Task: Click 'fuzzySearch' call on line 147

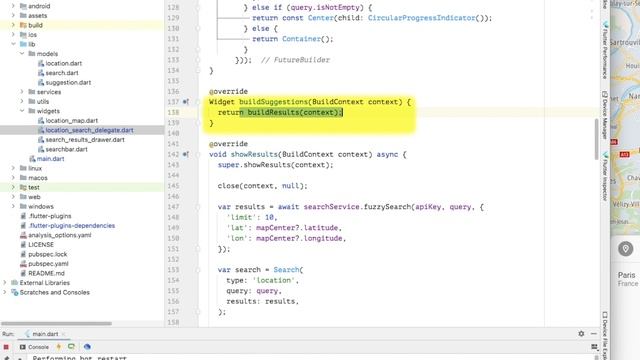Action: coord(387,207)
